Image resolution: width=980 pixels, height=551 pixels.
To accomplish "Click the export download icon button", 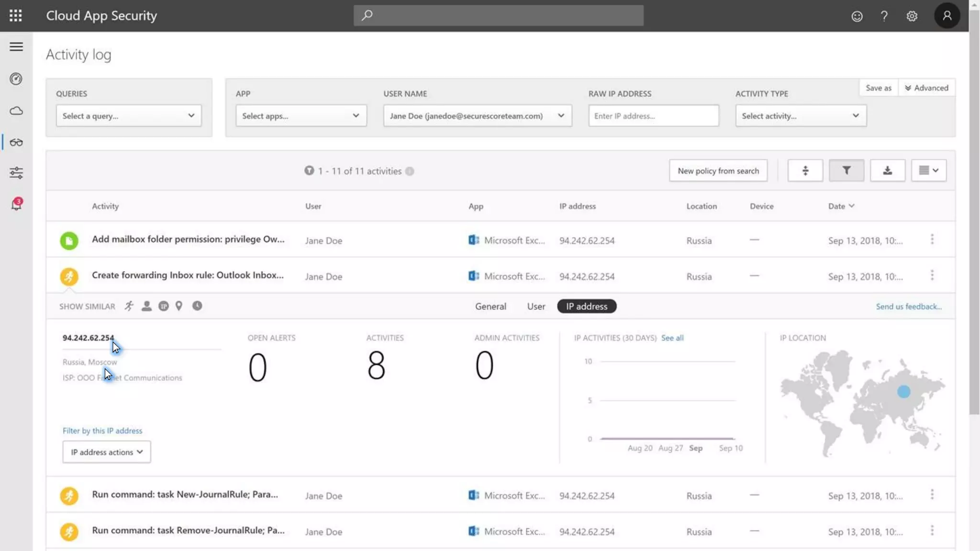I will (887, 171).
